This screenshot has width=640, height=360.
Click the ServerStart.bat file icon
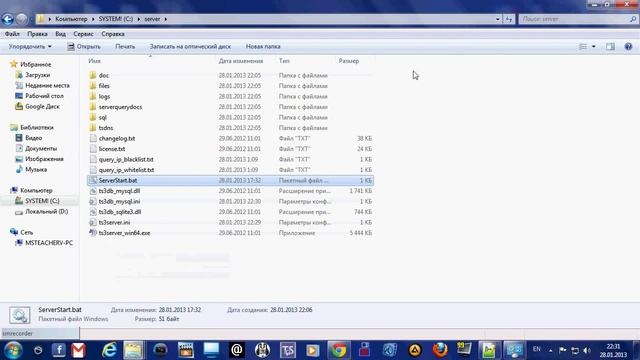tap(93, 180)
